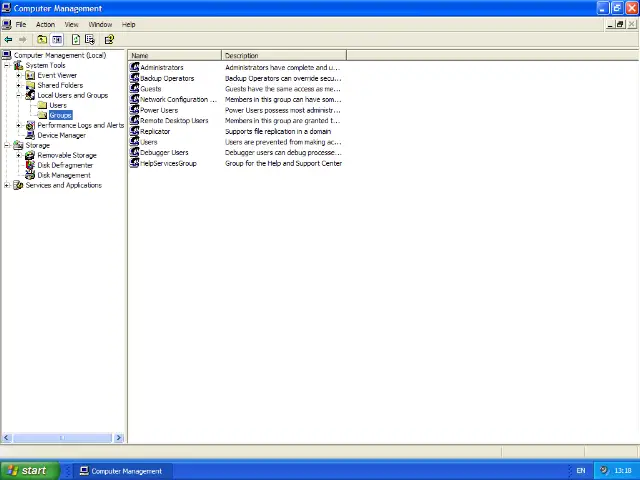
Task: Click 'Group for the Help and Support Center'
Action: point(284,163)
